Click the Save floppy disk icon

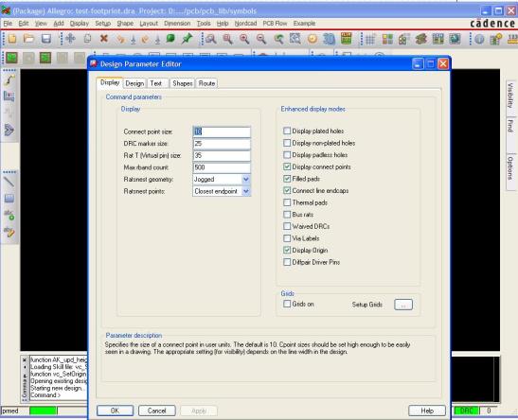(x=45, y=39)
